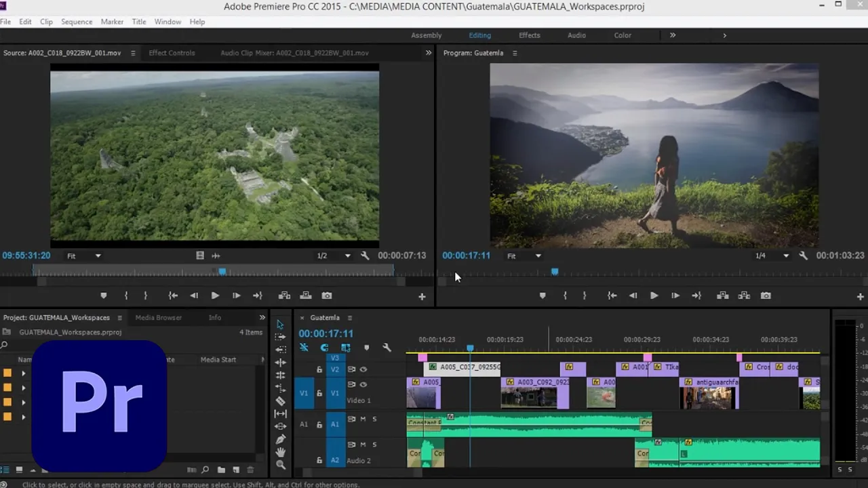
Task: Select the Hand tool
Action: [281, 452]
